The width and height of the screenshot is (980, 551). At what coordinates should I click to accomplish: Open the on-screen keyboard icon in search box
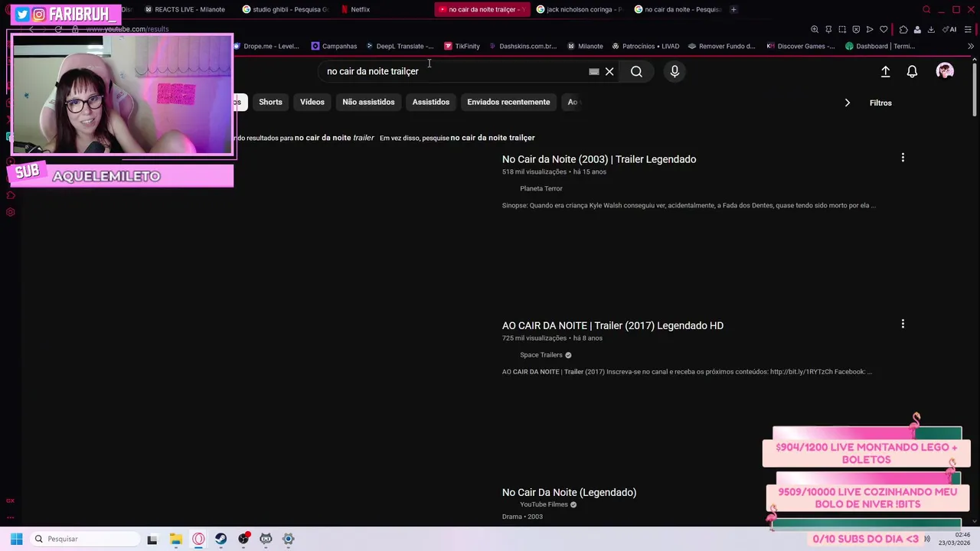(593, 71)
